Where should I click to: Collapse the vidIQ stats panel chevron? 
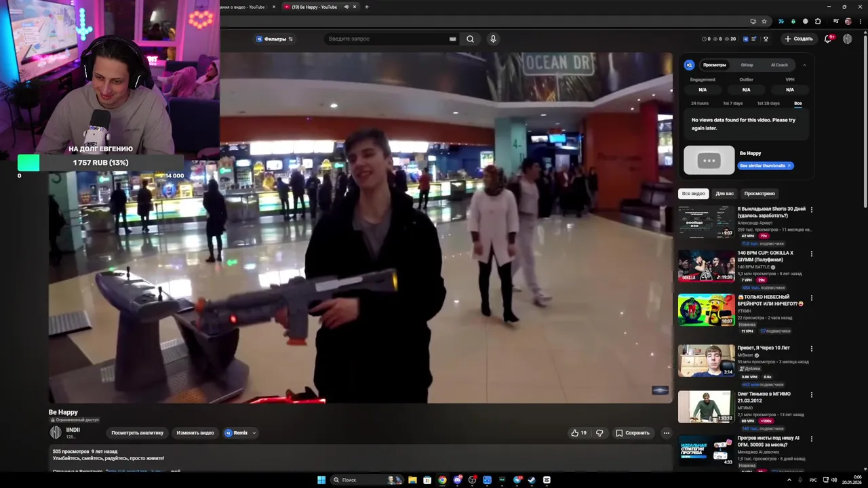point(804,65)
